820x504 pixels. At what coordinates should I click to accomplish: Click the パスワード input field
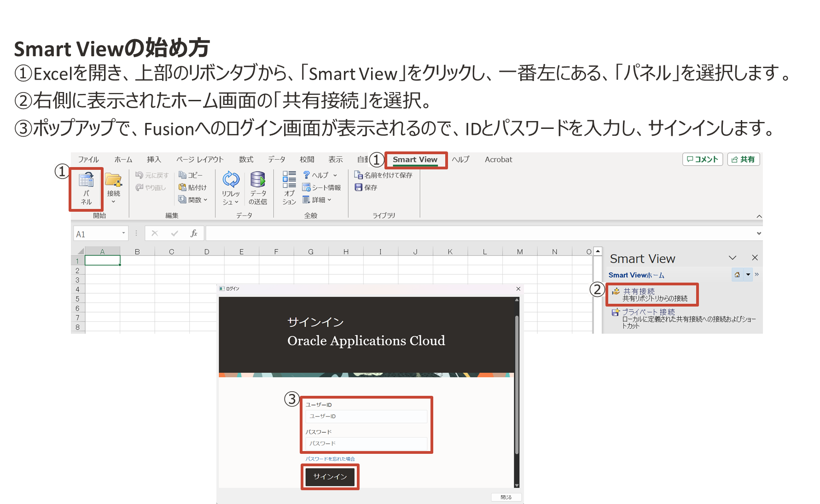pos(366,443)
